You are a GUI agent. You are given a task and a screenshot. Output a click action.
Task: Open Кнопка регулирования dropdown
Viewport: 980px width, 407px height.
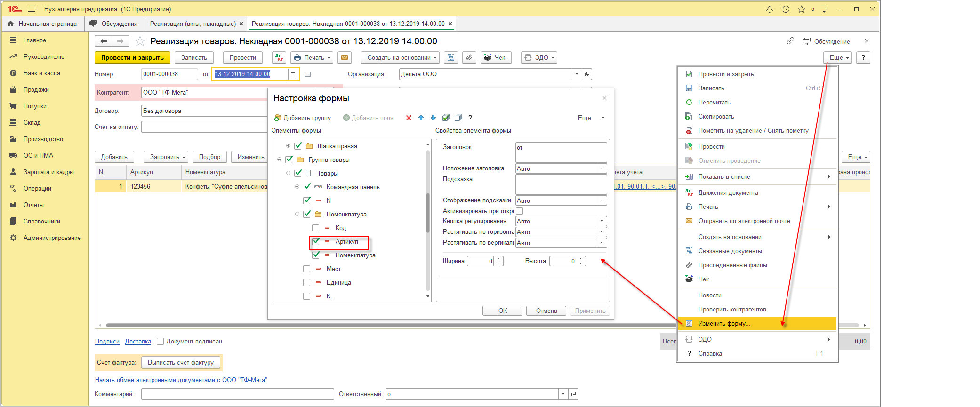(x=602, y=221)
